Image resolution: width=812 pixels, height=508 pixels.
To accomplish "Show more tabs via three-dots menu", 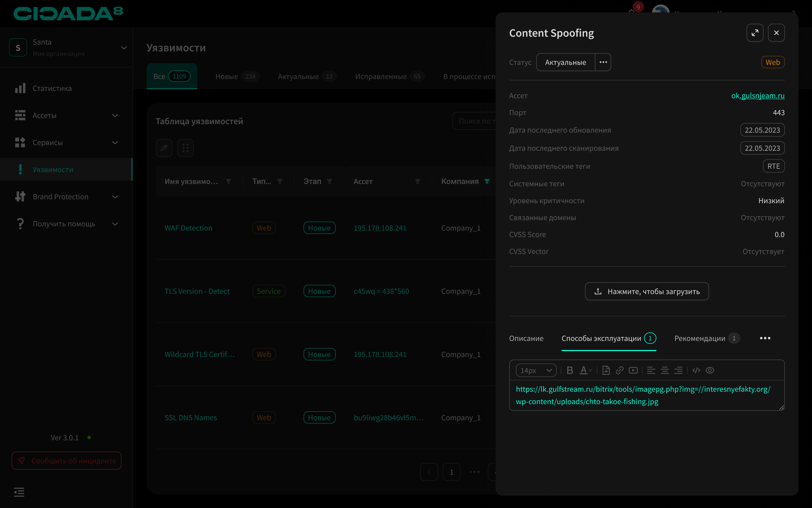I will [x=765, y=338].
